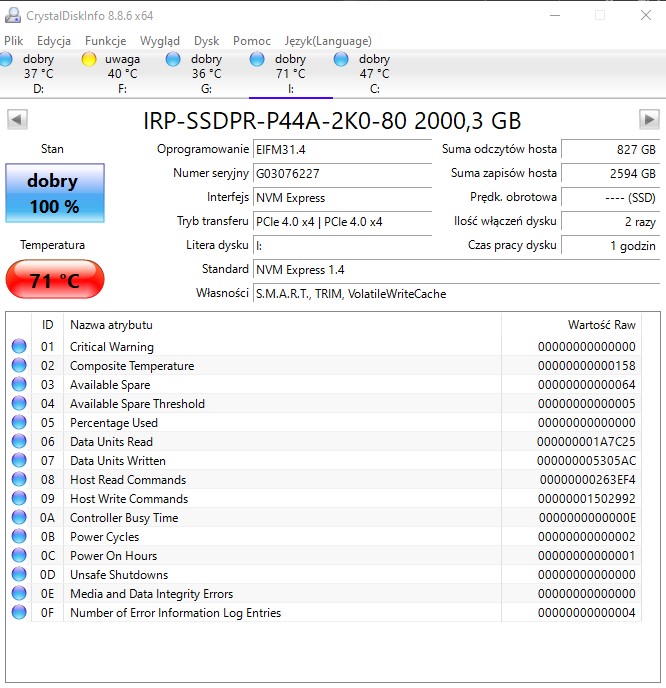Click the red 71 °C temperature button

[55, 280]
